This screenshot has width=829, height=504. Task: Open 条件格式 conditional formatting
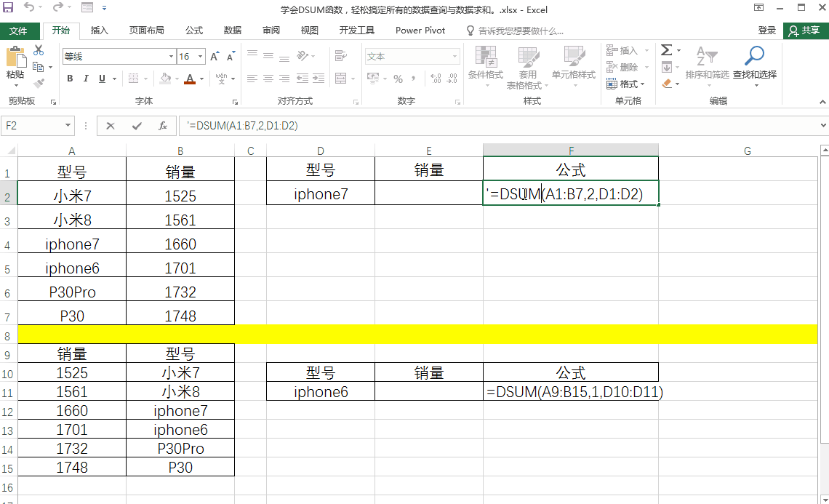[x=485, y=66]
